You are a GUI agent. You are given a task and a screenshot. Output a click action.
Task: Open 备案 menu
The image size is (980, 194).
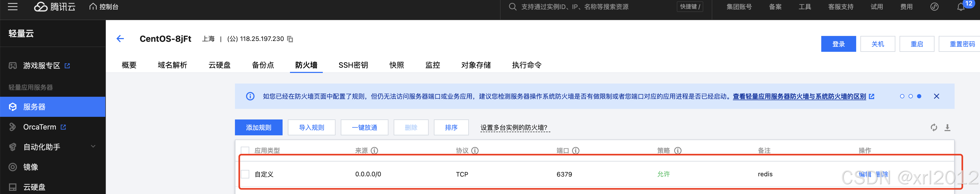pos(775,7)
